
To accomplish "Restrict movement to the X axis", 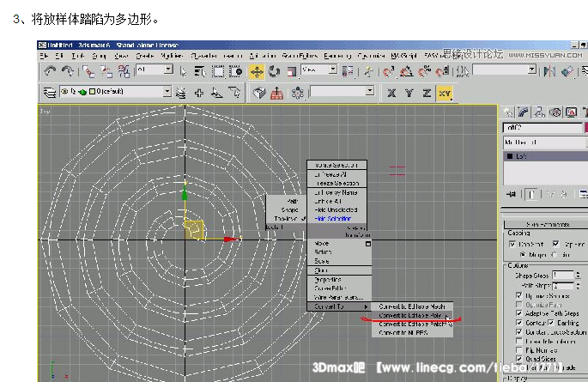I will [391, 93].
